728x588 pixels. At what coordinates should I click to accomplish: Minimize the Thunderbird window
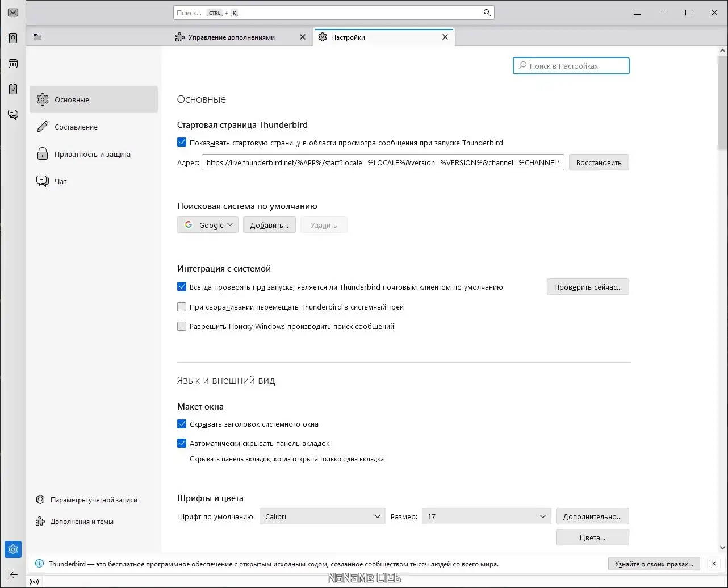point(663,12)
